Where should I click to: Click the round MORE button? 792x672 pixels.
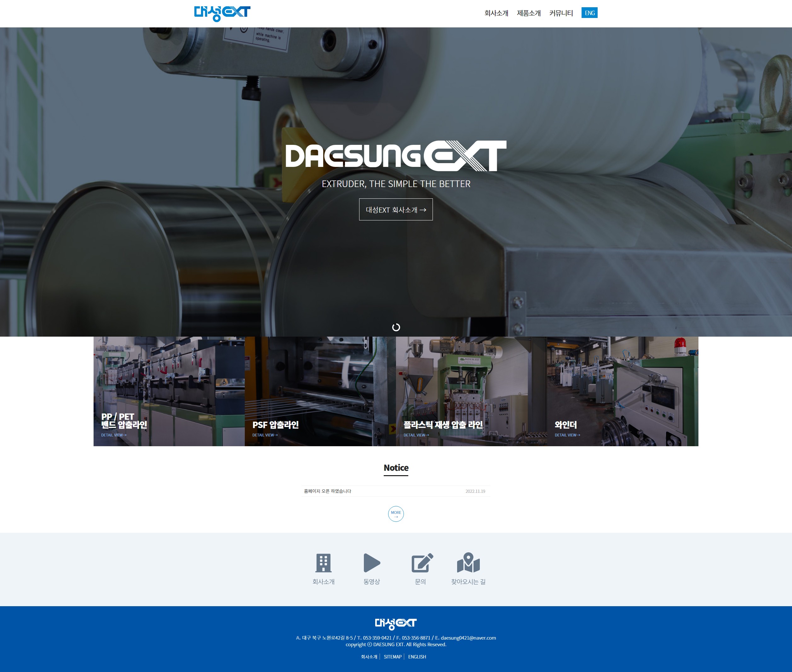[x=396, y=514]
